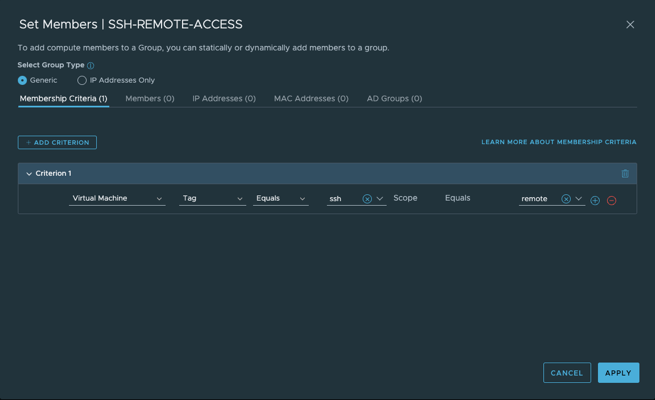Image resolution: width=655 pixels, height=400 pixels.
Task: Expand the ssh tag value dropdown
Action: (380, 199)
